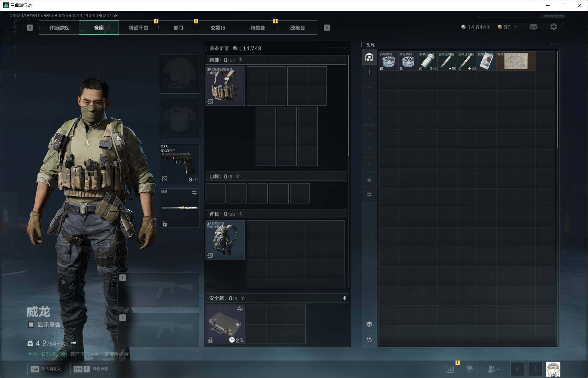This screenshot has height=378, width=588.
Task: Open the settings gear in the top bar
Action: [554, 27]
